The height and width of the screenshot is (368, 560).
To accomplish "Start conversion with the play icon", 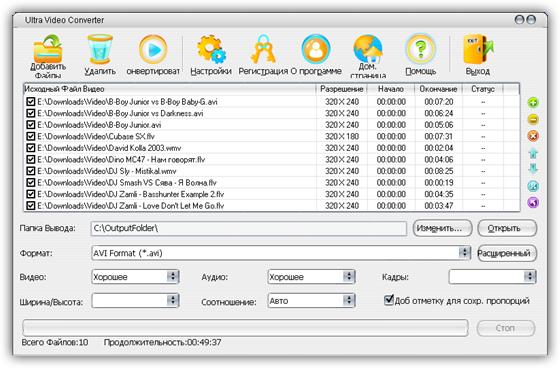I will (x=153, y=49).
